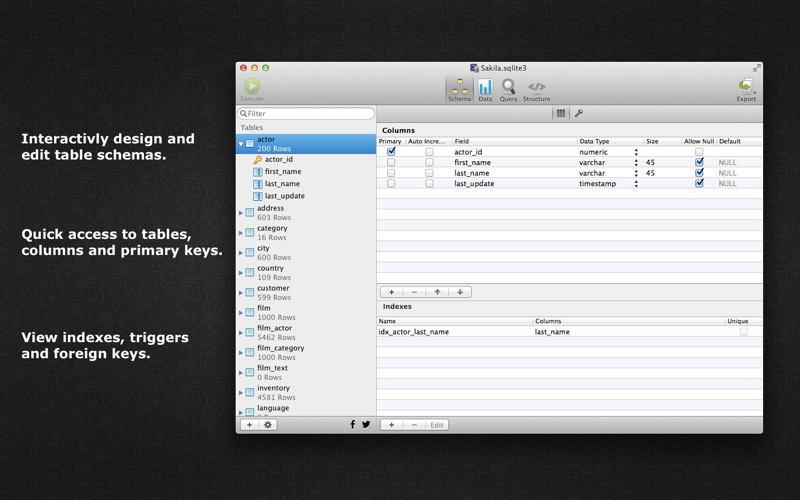This screenshot has width=800, height=500.
Task: Expand the film_actor table
Action: pyautogui.click(x=241, y=333)
